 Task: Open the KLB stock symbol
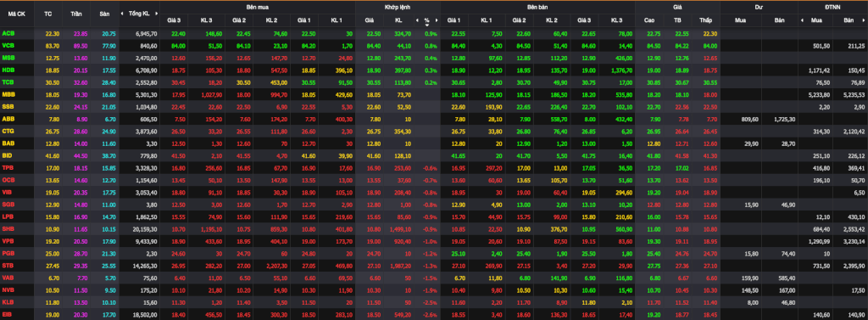tap(8, 301)
